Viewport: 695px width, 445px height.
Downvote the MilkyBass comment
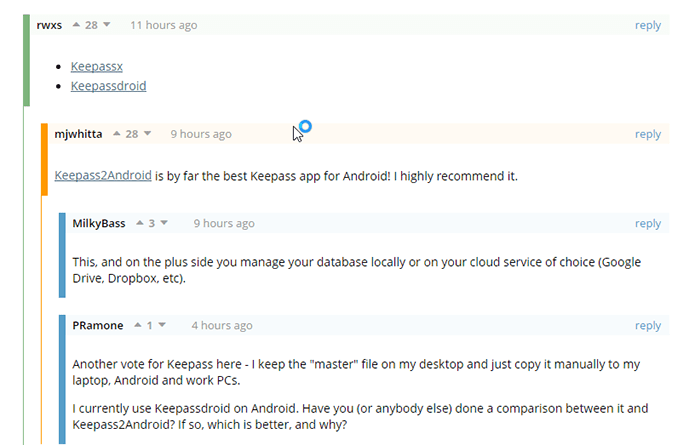164,223
